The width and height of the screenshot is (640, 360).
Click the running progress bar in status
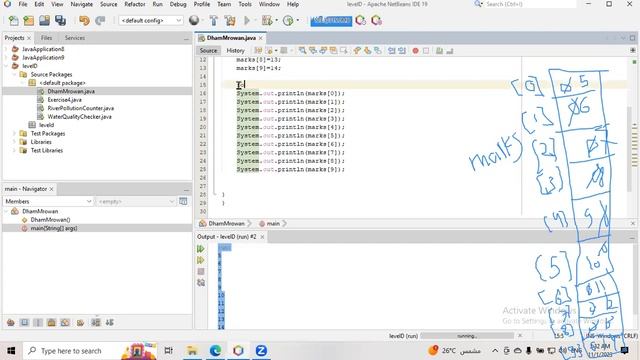click(467, 336)
